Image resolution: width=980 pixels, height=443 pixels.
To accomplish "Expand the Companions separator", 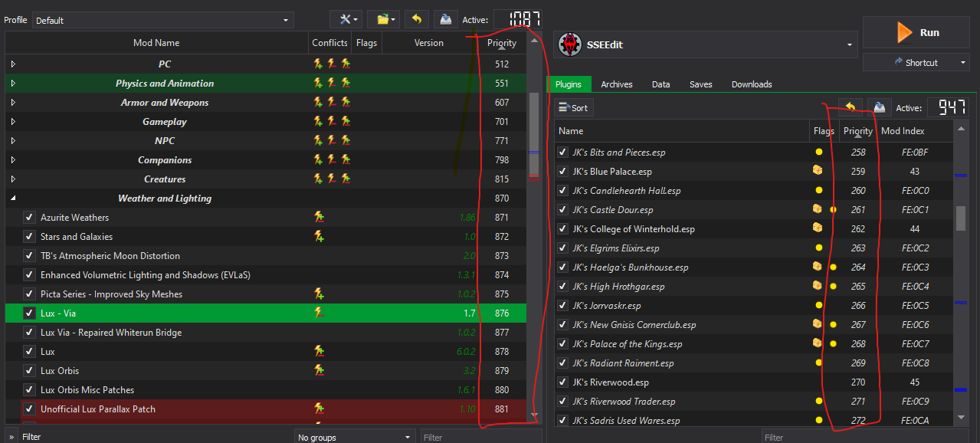I will [13, 160].
